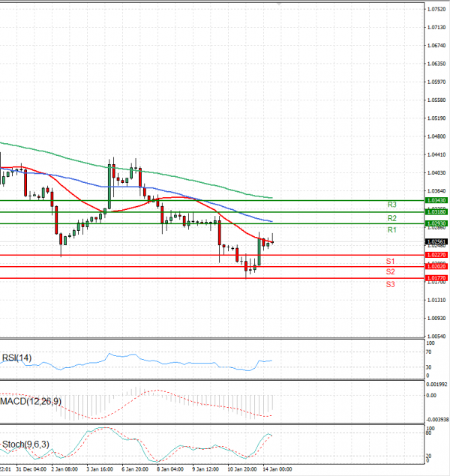This screenshot has width=450, height=476.
Task: Select the R3 resistance level label
Action: tap(391, 205)
